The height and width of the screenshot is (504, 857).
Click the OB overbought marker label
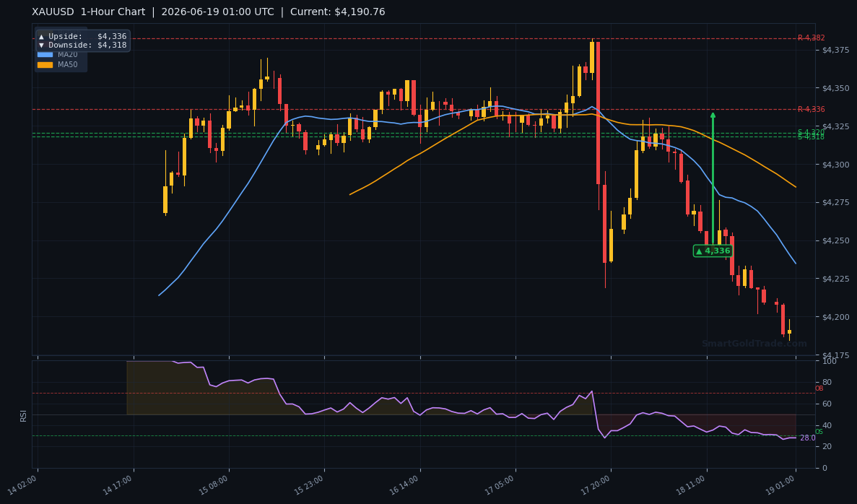(x=819, y=388)
